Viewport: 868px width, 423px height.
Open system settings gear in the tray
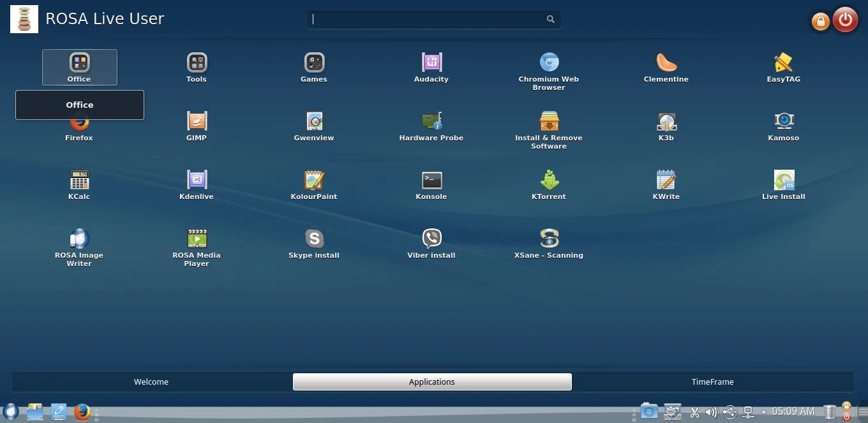tap(672, 412)
